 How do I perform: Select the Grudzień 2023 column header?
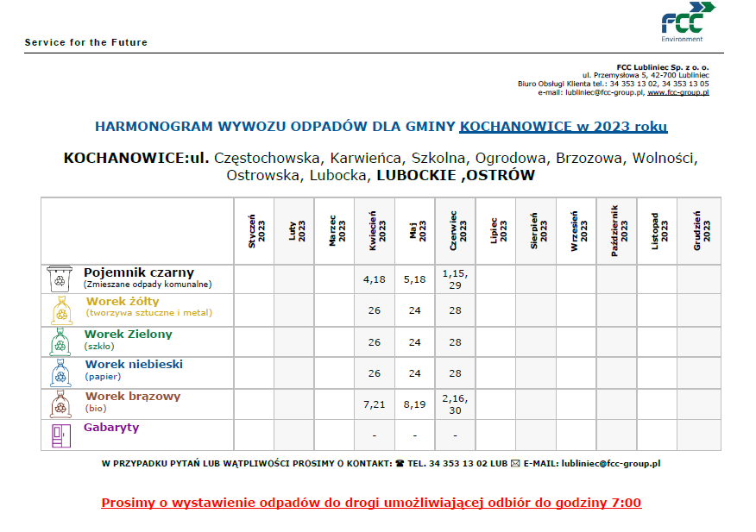click(700, 231)
